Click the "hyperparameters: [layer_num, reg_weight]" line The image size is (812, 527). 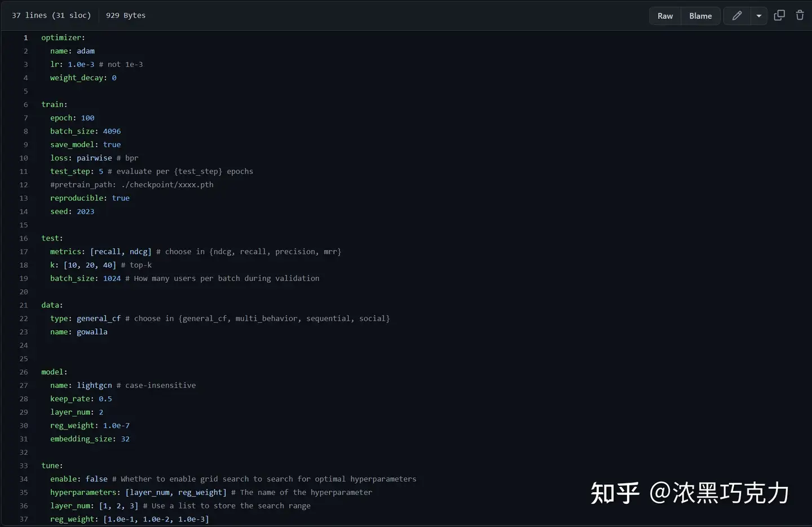139,493
